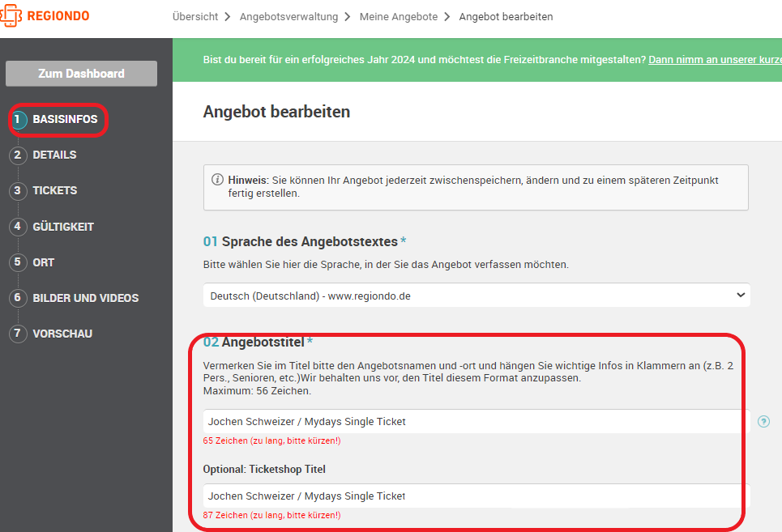The image size is (782, 532).
Task: Click the Optional Ticketshop Titel input field
Action: click(476, 496)
